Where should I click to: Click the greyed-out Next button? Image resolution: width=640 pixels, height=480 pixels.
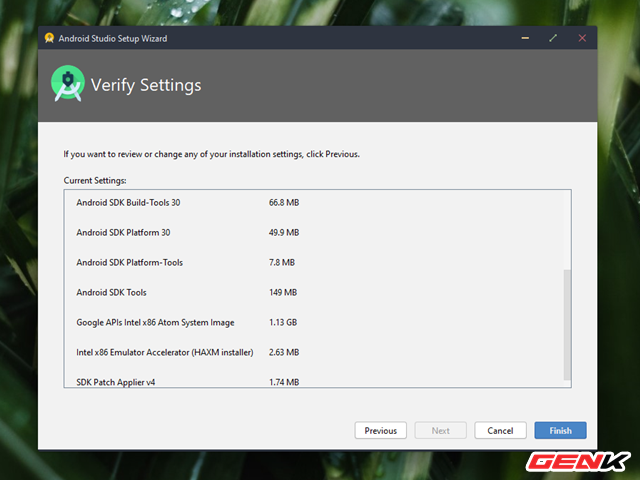(x=440, y=430)
